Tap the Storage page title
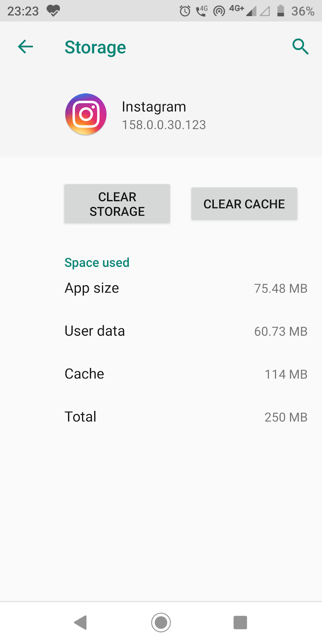 (x=95, y=47)
